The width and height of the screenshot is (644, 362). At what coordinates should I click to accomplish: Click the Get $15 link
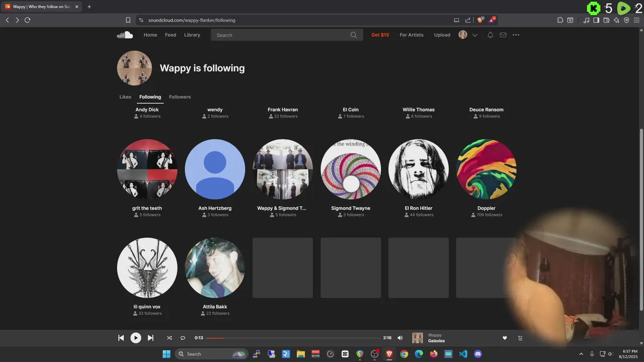380,35
